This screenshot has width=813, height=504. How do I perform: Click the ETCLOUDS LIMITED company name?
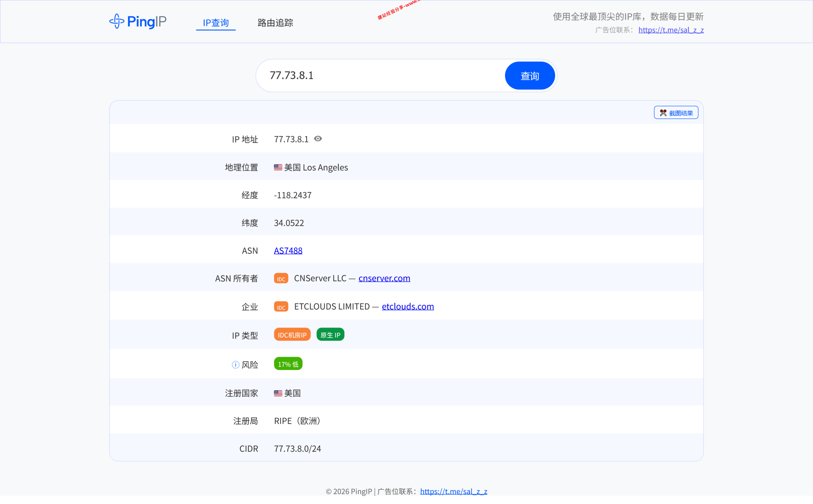pyautogui.click(x=332, y=306)
